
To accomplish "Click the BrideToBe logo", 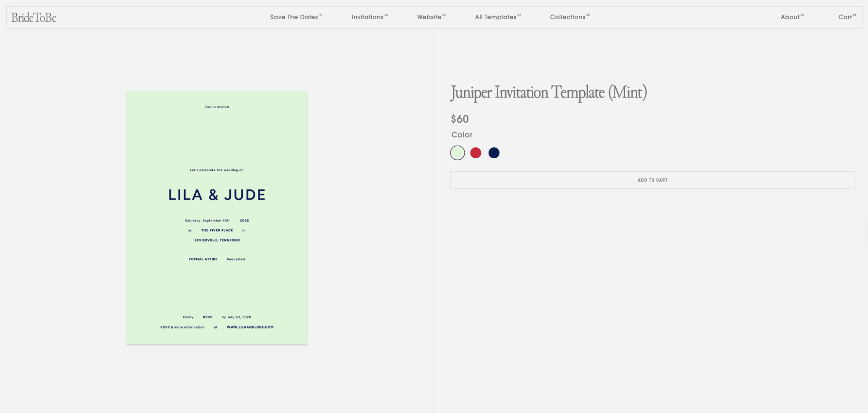I will [x=34, y=17].
